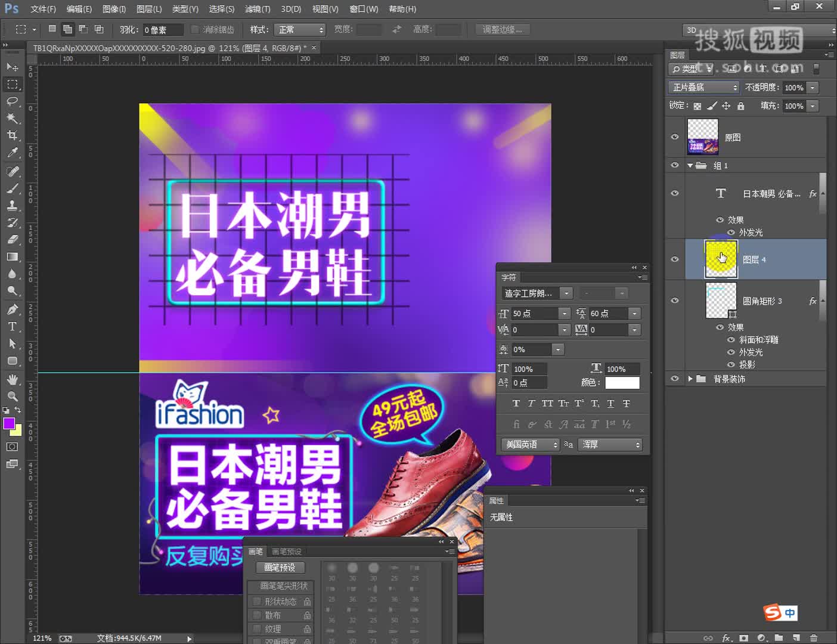Select the Healing Brush tool
Screen dimensions: 837x644
(12, 172)
